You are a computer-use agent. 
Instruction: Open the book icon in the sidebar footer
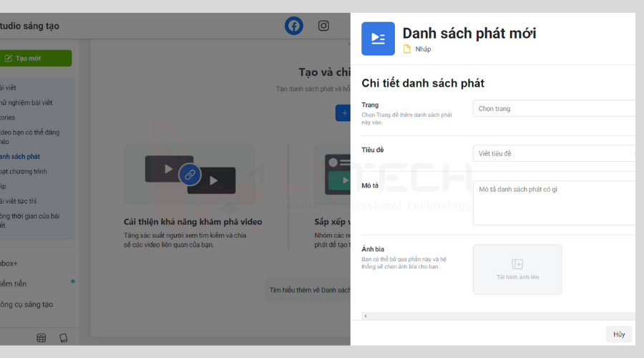63,338
